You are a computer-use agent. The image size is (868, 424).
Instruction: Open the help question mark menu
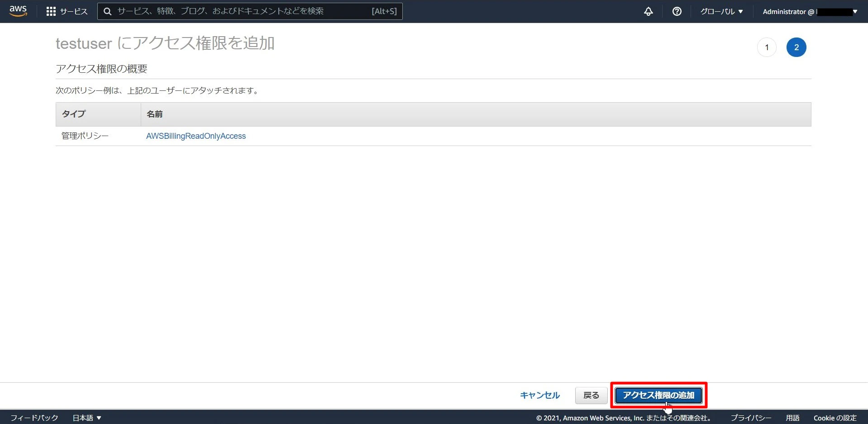click(677, 11)
